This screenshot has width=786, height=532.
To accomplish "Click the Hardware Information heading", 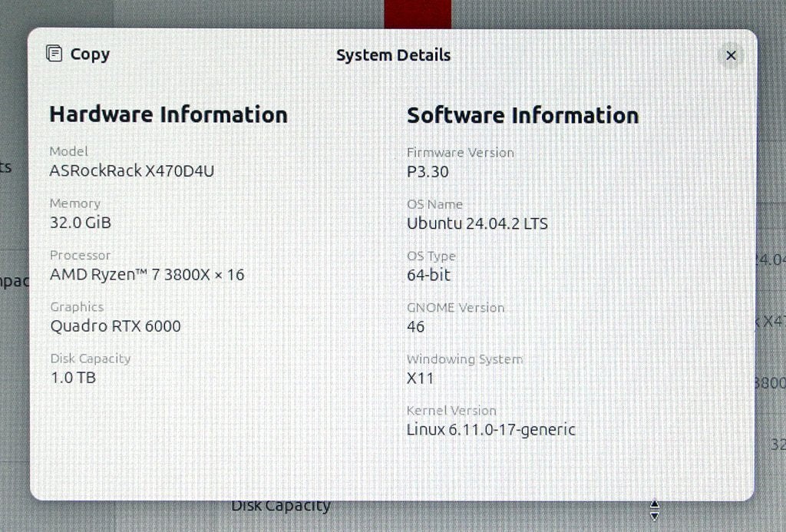I will 168,114.
